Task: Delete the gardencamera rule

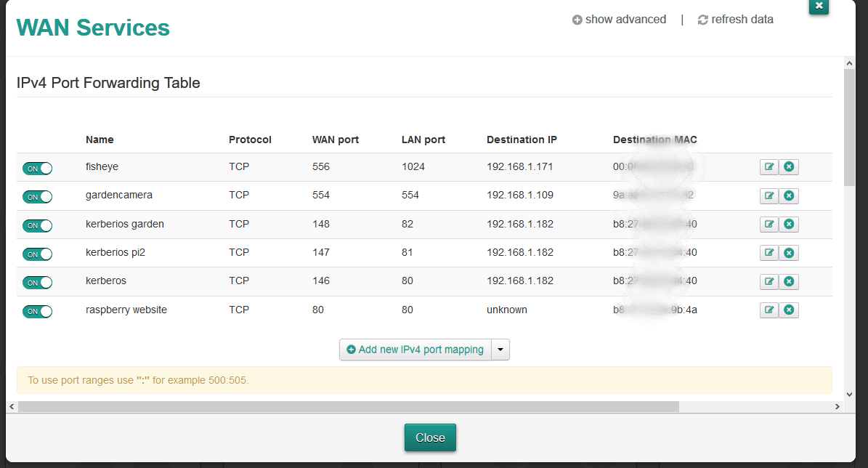Action: coord(789,195)
